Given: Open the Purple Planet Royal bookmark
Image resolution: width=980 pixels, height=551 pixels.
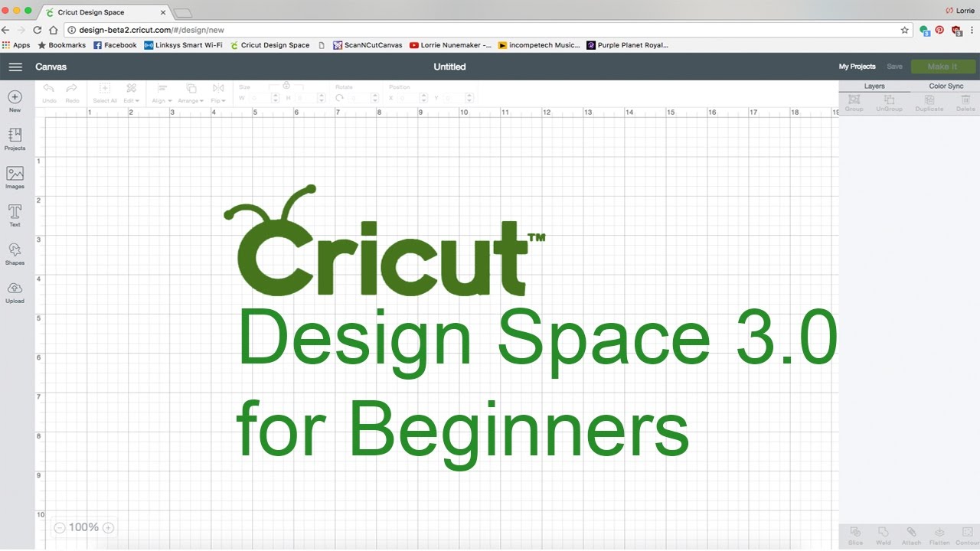Looking at the screenshot, I should coord(627,45).
